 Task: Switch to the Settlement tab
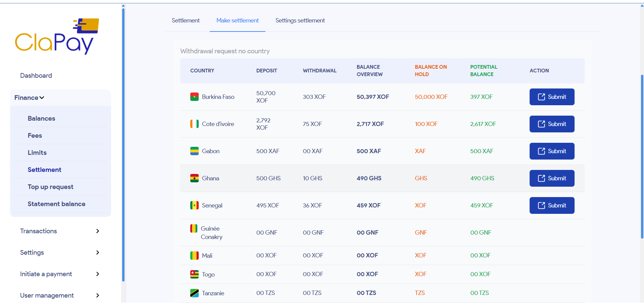pyautogui.click(x=186, y=20)
